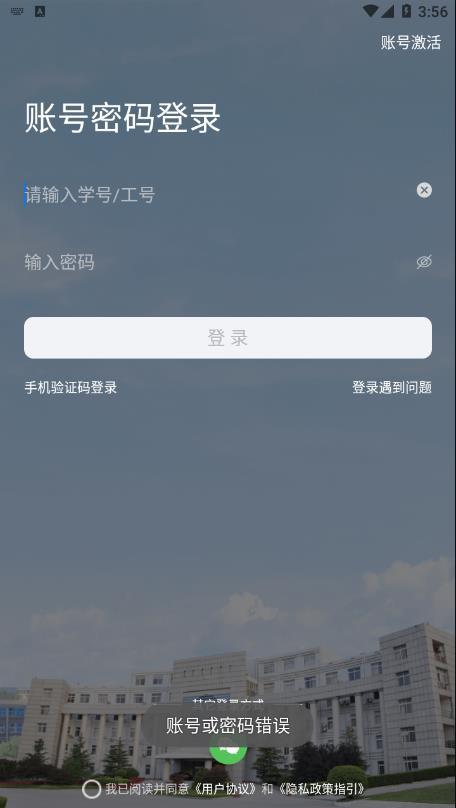The image size is (456, 808).
Task: Open 登录遇到问题 help link
Action: 392,388
